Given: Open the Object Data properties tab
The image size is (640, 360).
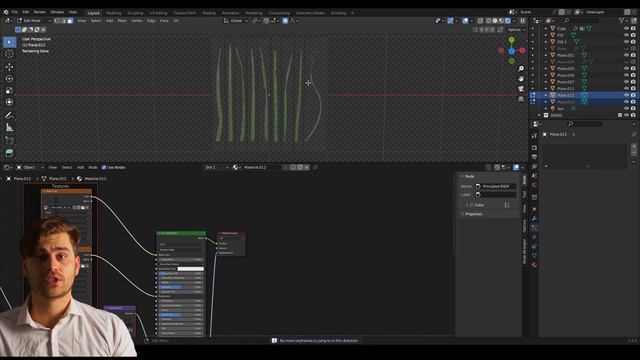Looking at the screenshot, I should coord(534,256).
